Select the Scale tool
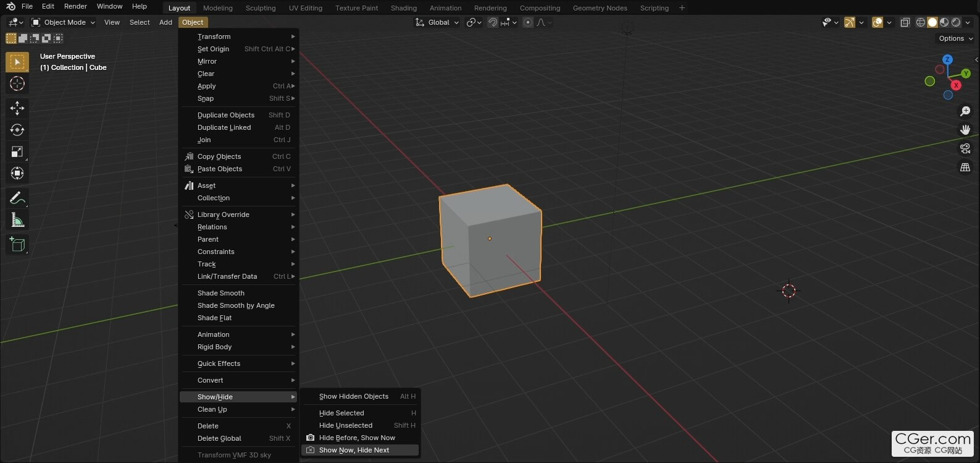980x463 pixels. click(x=17, y=151)
